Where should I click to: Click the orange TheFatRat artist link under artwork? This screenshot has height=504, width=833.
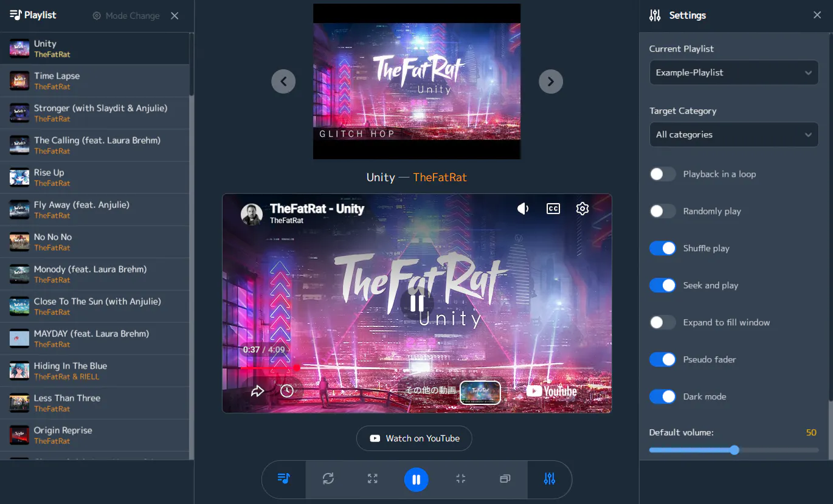click(x=440, y=178)
